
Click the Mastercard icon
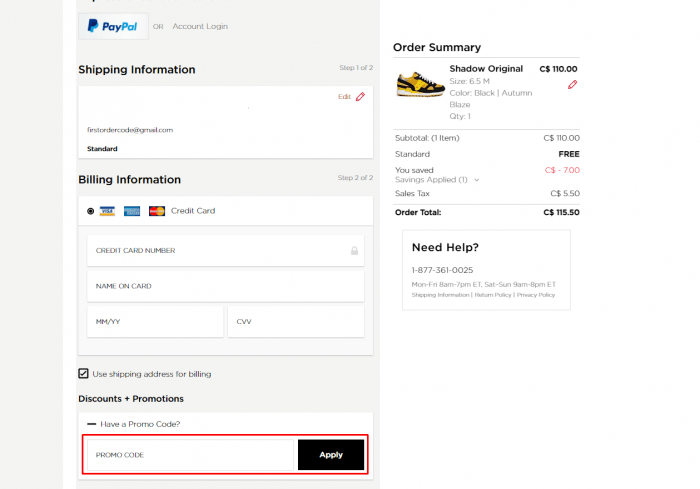coord(157,211)
